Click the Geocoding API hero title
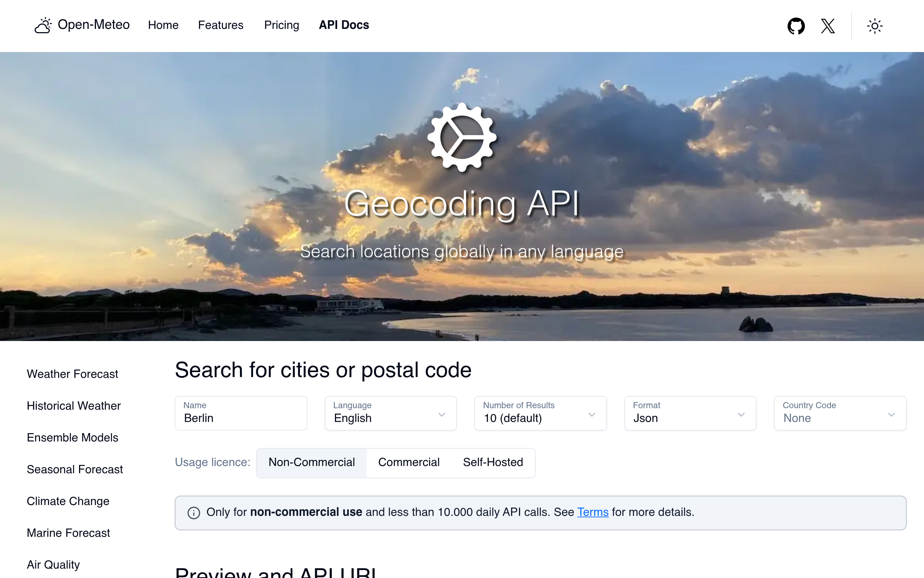The height and width of the screenshot is (578, 924). [x=462, y=204]
